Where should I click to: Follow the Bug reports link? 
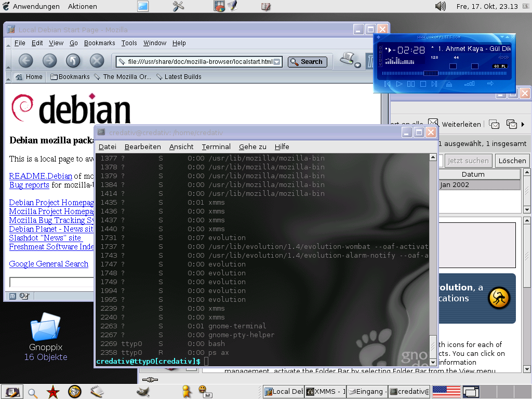[x=29, y=185]
